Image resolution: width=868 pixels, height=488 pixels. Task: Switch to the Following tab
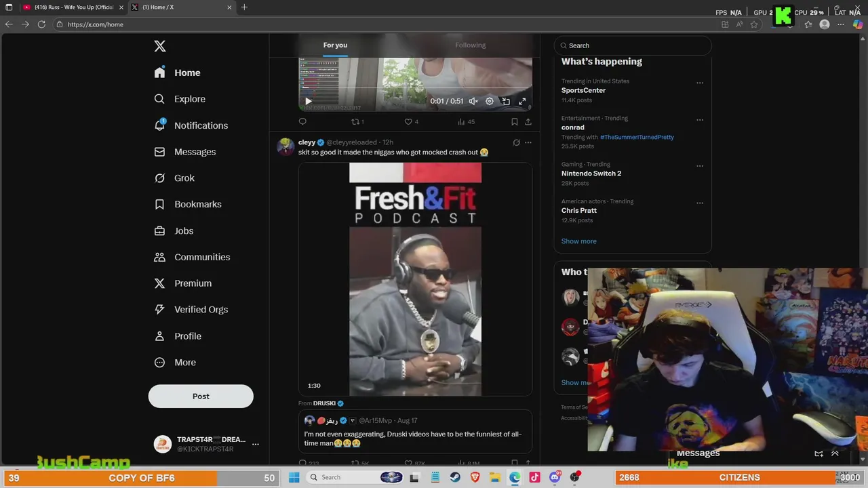pyautogui.click(x=471, y=45)
